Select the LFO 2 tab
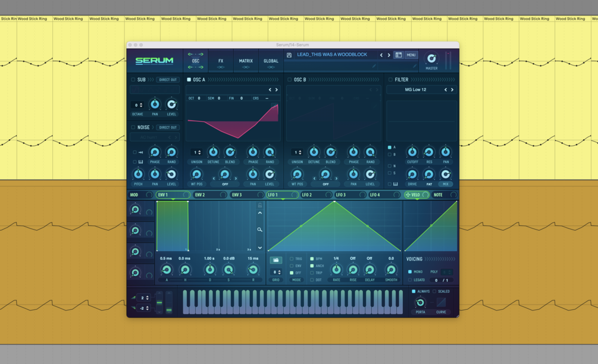 [x=316, y=194]
